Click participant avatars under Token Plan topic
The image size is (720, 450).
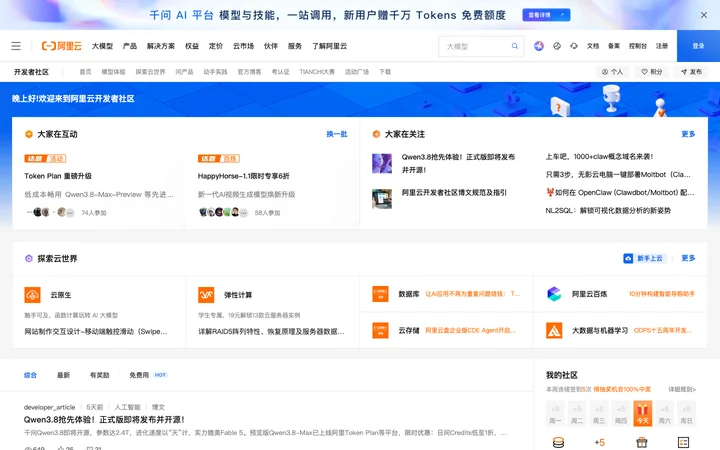(51, 212)
